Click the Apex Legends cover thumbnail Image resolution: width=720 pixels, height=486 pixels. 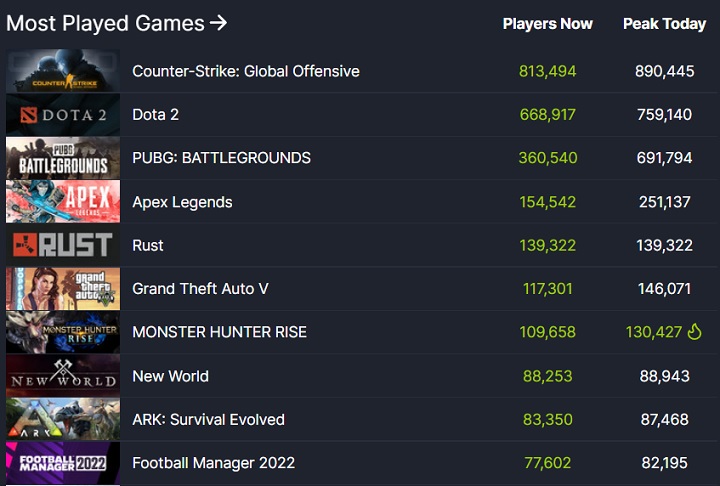[63, 202]
